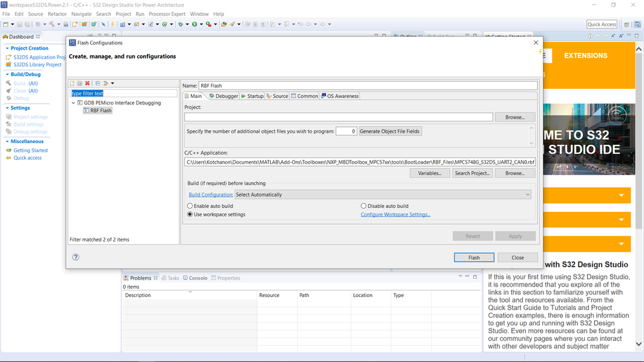
Task: Click Filter launch configurations icon
Action: pyautogui.click(x=106, y=83)
